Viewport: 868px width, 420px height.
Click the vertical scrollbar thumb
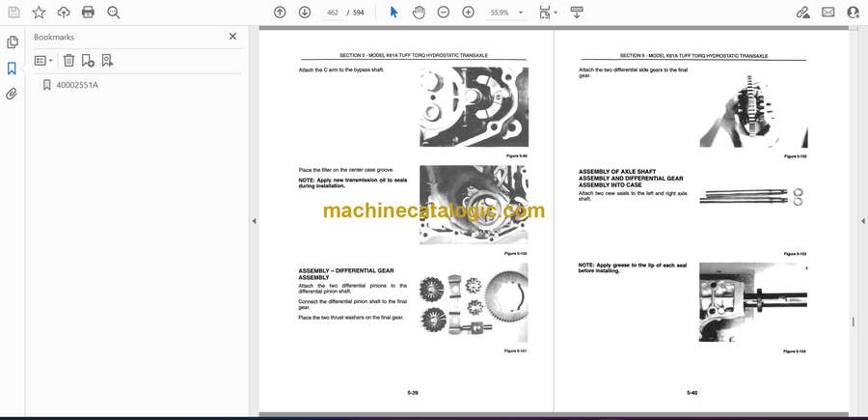click(x=853, y=322)
